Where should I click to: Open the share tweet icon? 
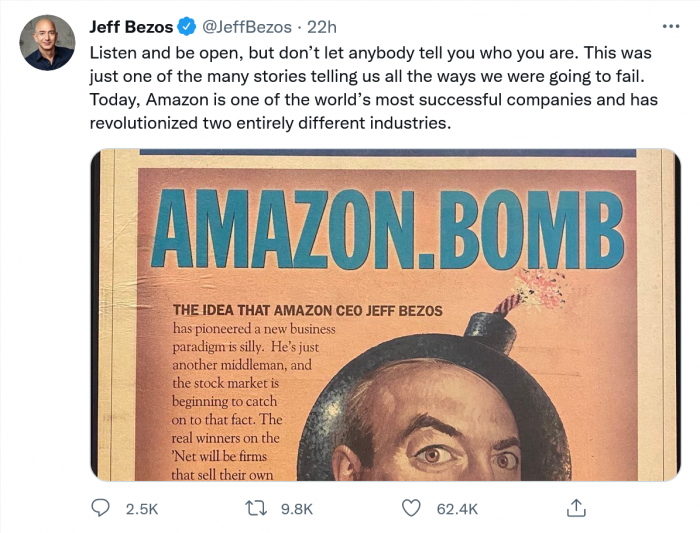click(x=576, y=508)
